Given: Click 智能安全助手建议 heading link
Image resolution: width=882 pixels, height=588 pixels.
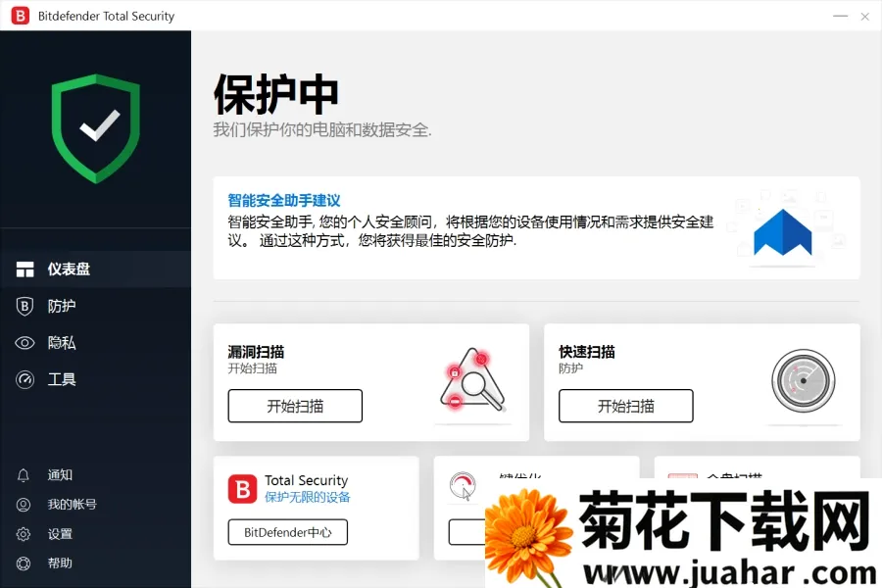Looking at the screenshot, I should pyautogui.click(x=284, y=200).
